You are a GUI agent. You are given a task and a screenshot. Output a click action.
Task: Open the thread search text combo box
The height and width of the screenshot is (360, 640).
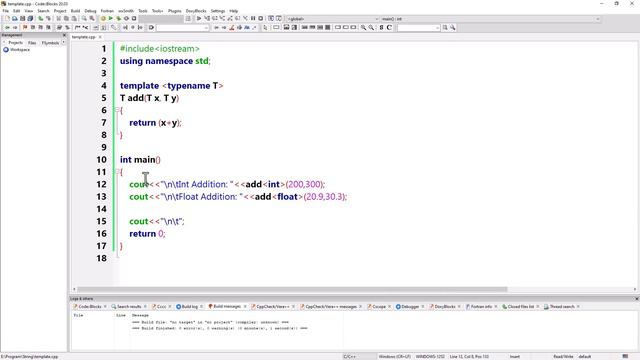tap(418, 28)
